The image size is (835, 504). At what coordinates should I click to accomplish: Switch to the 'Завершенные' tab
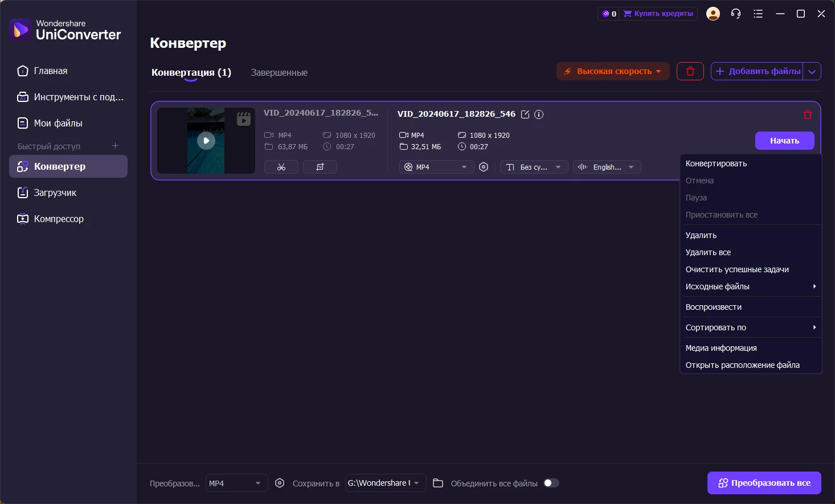pyautogui.click(x=279, y=73)
